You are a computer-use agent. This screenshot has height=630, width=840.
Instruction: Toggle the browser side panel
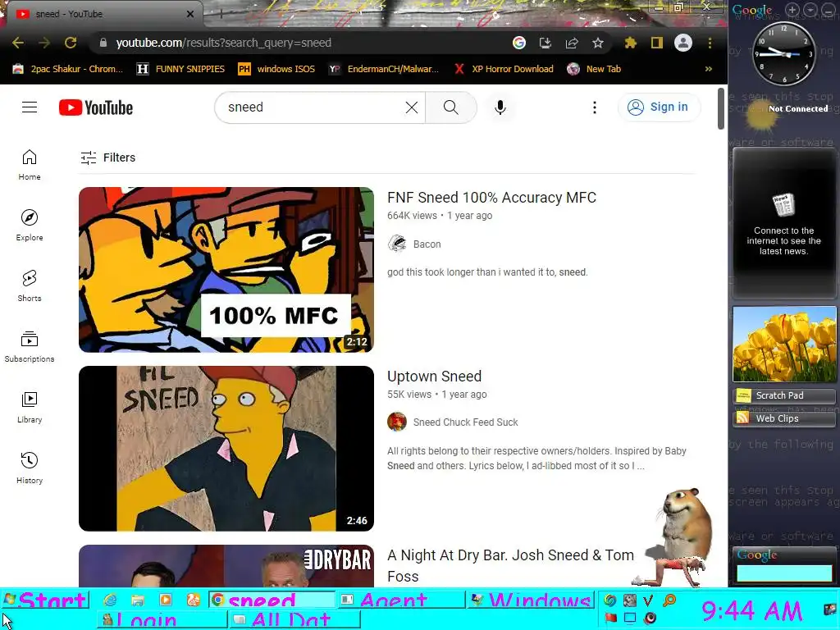[x=657, y=43]
